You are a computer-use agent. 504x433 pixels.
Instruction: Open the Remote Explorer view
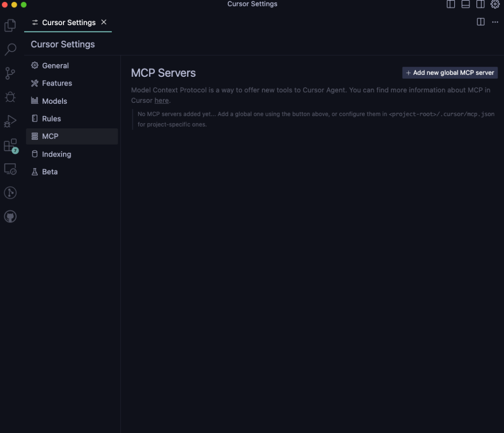pos(10,168)
